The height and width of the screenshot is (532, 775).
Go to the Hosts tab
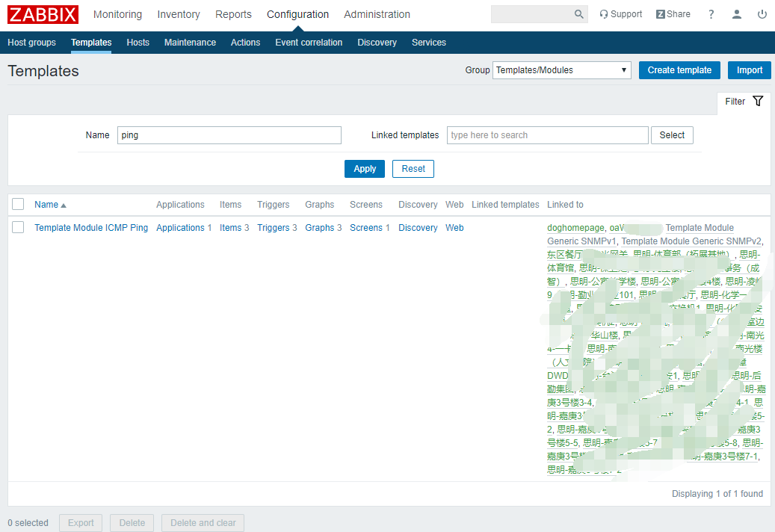(138, 43)
